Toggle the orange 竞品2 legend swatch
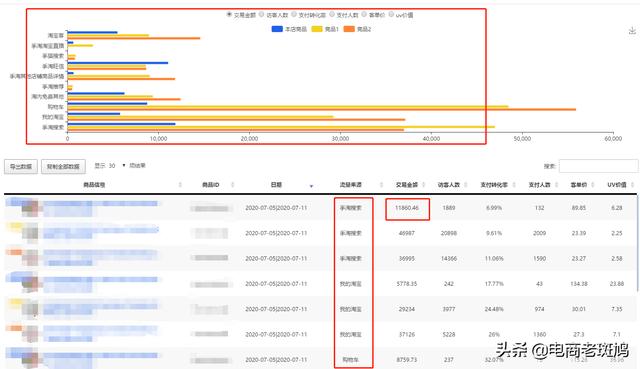This screenshot has height=369, width=640. [349, 29]
